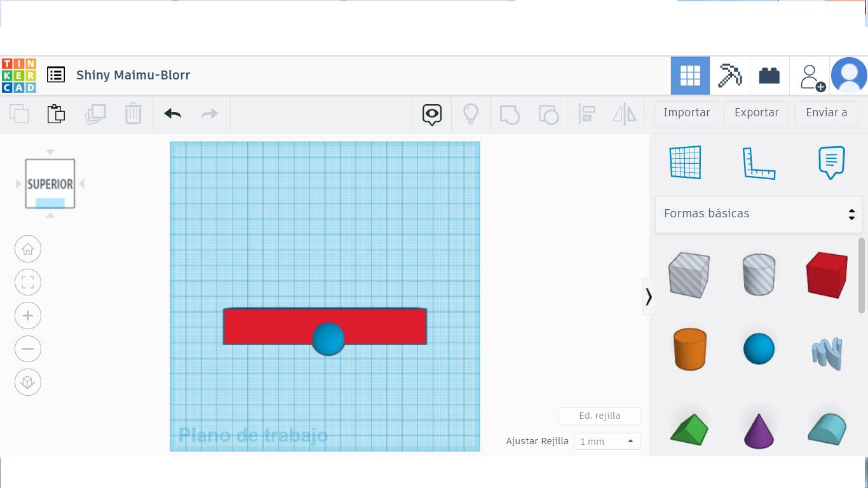Click the Duplicate icon
This screenshot has width=868, height=488.
(95, 114)
